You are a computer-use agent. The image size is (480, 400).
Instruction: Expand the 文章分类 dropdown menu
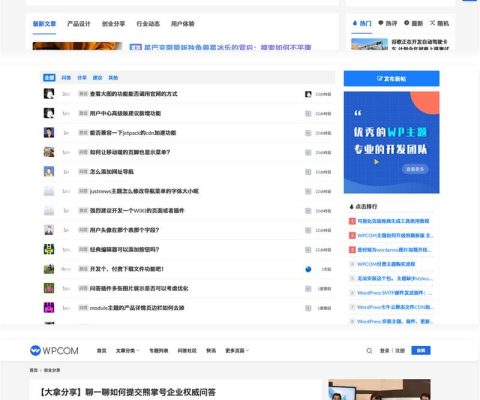pyautogui.click(x=127, y=351)
